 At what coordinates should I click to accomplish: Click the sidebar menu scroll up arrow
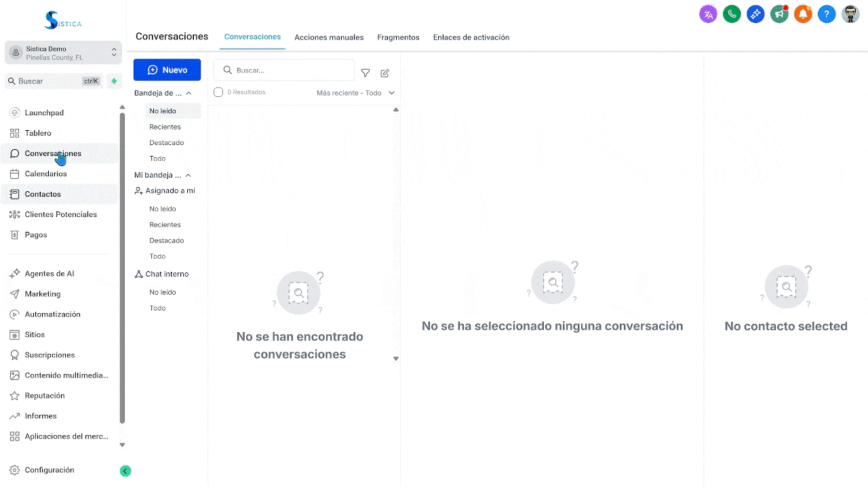(122, 107)
